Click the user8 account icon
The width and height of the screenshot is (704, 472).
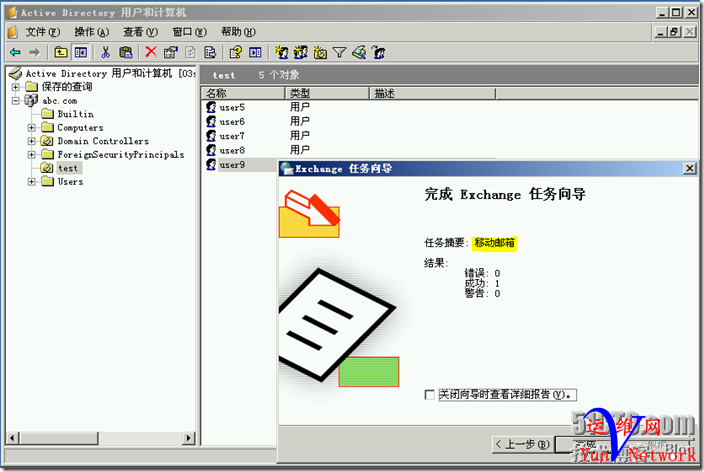pos(211,150)
